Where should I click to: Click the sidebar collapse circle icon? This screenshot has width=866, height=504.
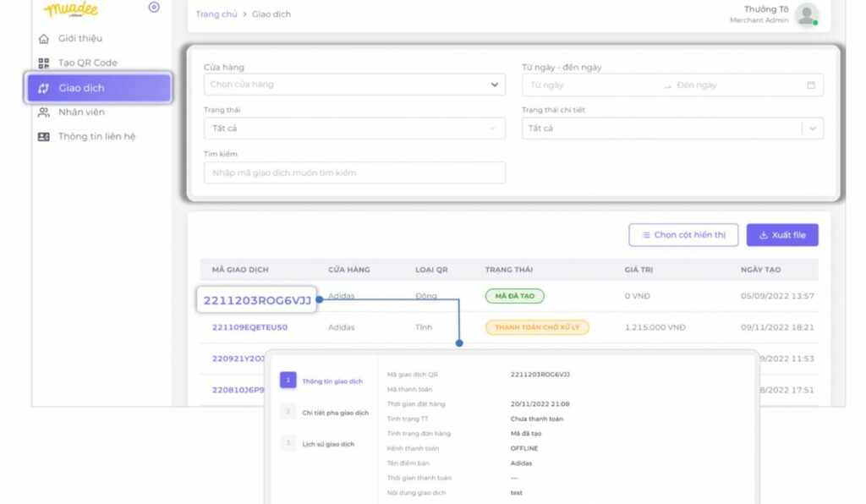pyautogui.click(x=154, y=8)
